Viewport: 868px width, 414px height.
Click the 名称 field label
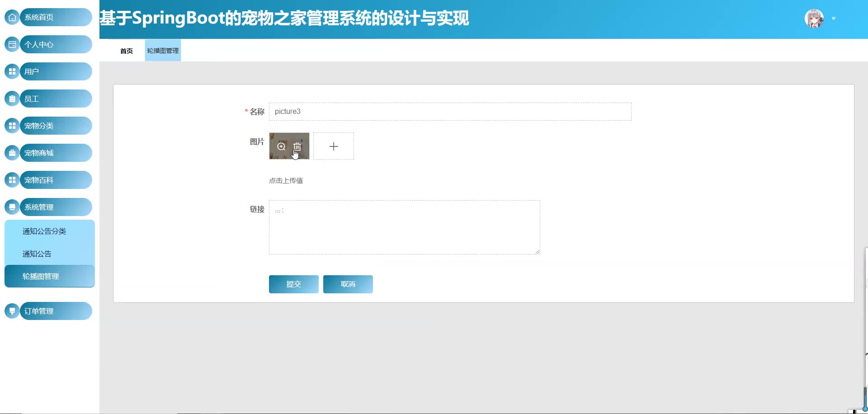(257, 112)
